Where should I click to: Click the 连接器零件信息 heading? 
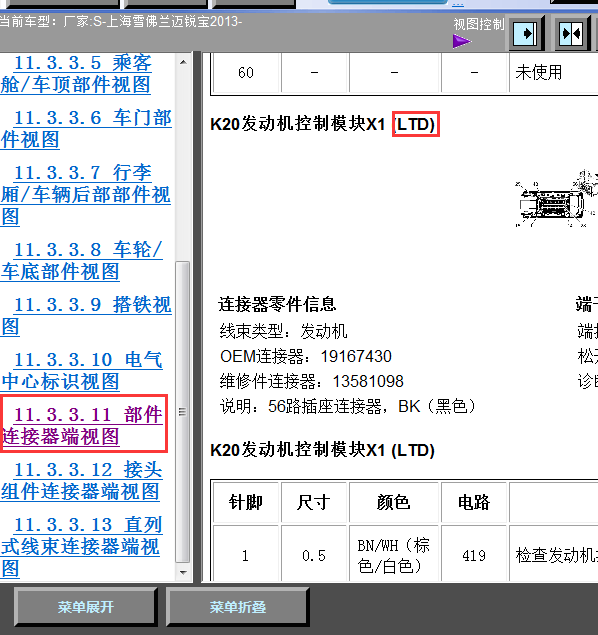(x=277, y=304)
